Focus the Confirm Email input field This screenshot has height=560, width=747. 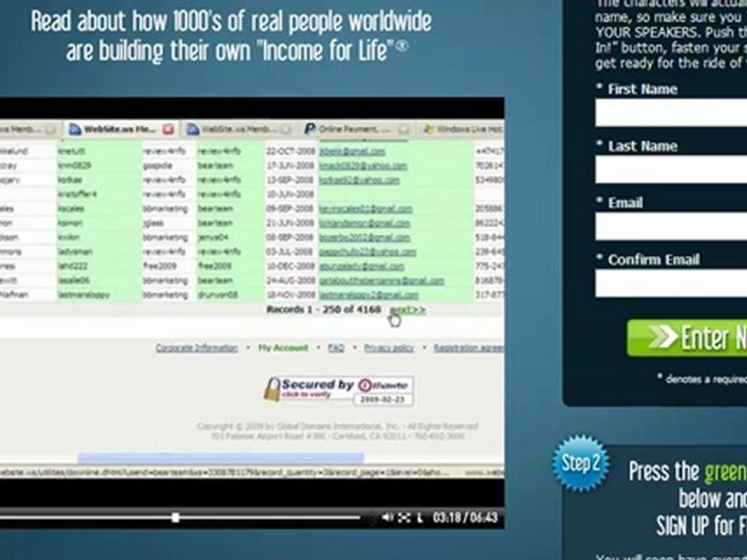click(x=671, y=283)
